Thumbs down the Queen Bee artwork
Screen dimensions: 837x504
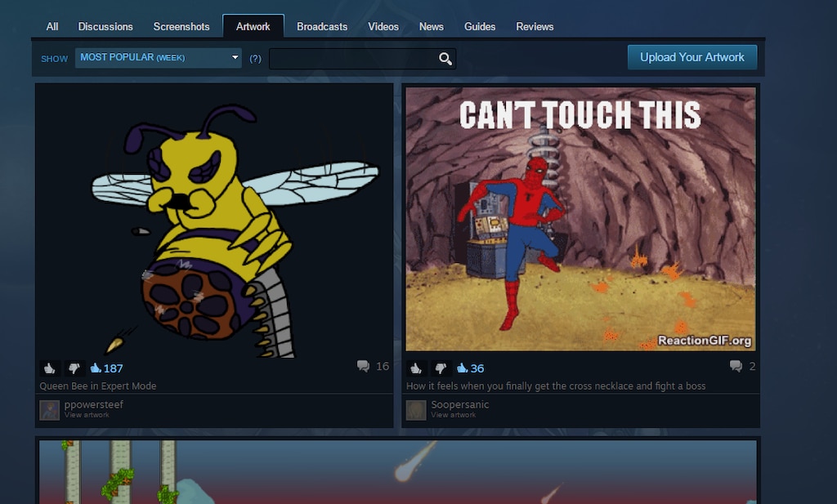coord(74,368)
